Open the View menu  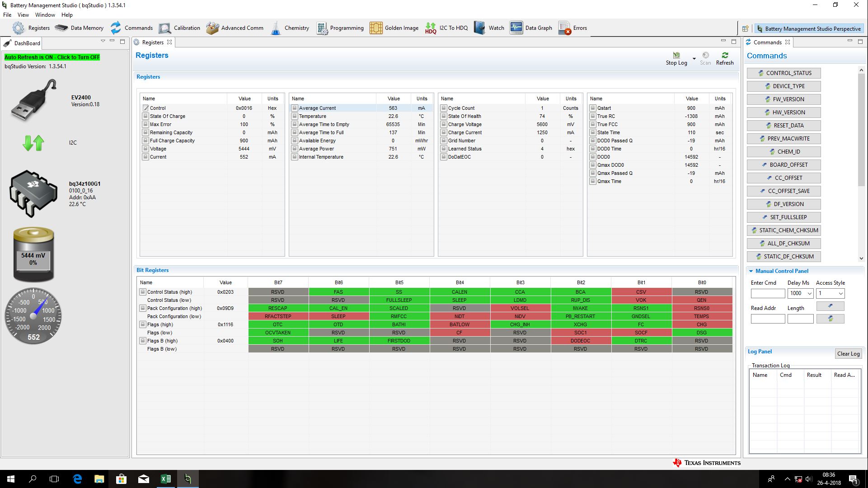23,15
